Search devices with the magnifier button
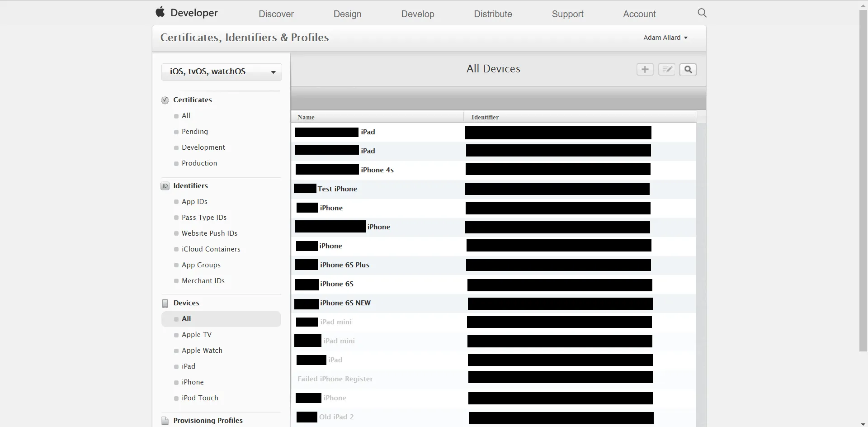Image resolution: width=868 pixels, height=427 pixels. tap(688, 69)
